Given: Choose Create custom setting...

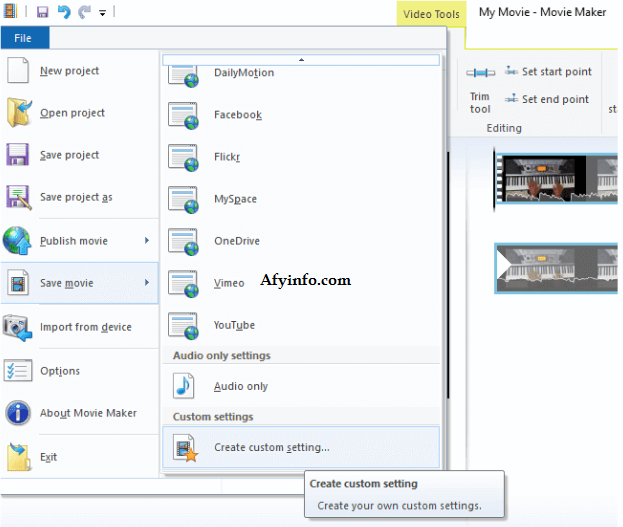Looking at the screenshot, I should point(301,448).
